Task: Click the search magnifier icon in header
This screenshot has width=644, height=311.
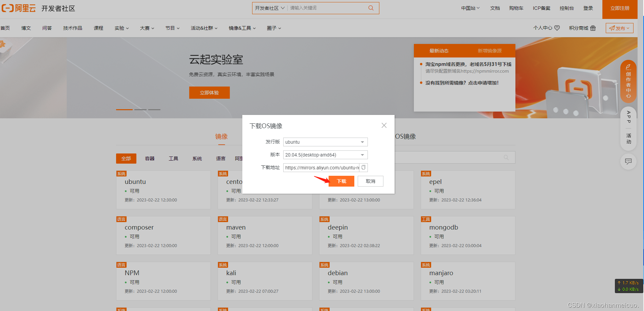Action: coord(371,8)
